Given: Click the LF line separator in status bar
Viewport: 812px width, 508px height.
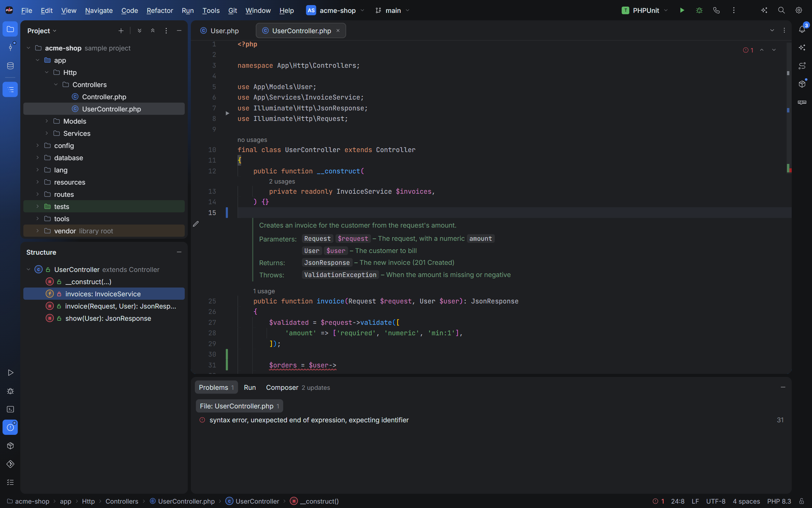Looking at the screenshot, I should coord(695,501).
